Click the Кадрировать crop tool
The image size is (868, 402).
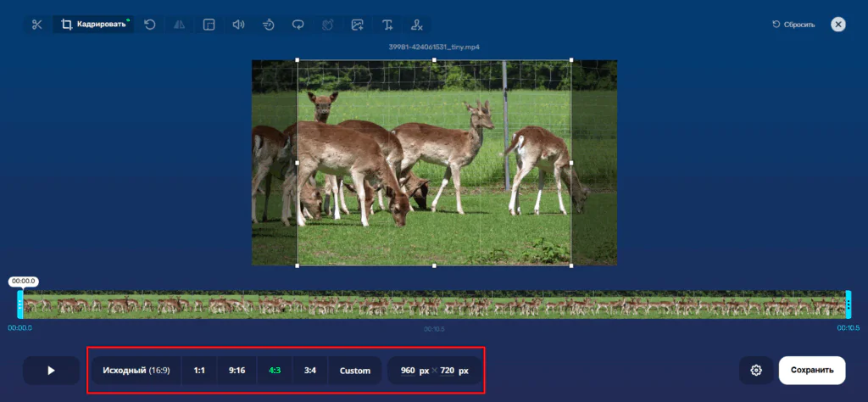(x=93, y=25)
